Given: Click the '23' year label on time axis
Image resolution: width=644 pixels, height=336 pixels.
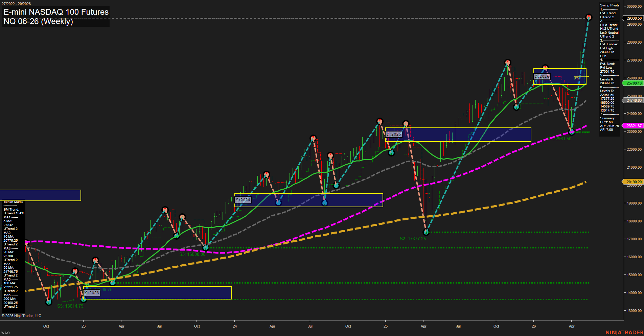Looking at the screenshot, I should tap(84, 326).
